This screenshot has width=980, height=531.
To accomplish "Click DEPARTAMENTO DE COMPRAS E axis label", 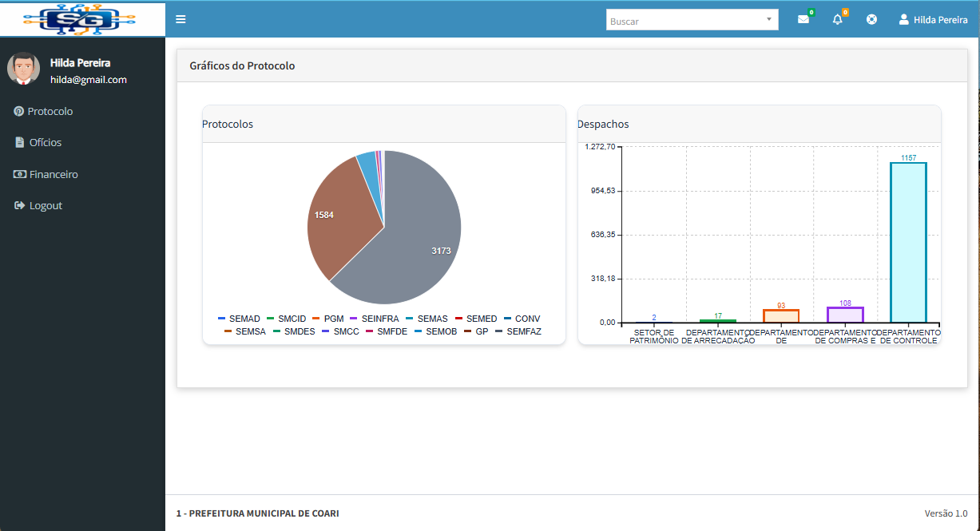I will (845, 336).
